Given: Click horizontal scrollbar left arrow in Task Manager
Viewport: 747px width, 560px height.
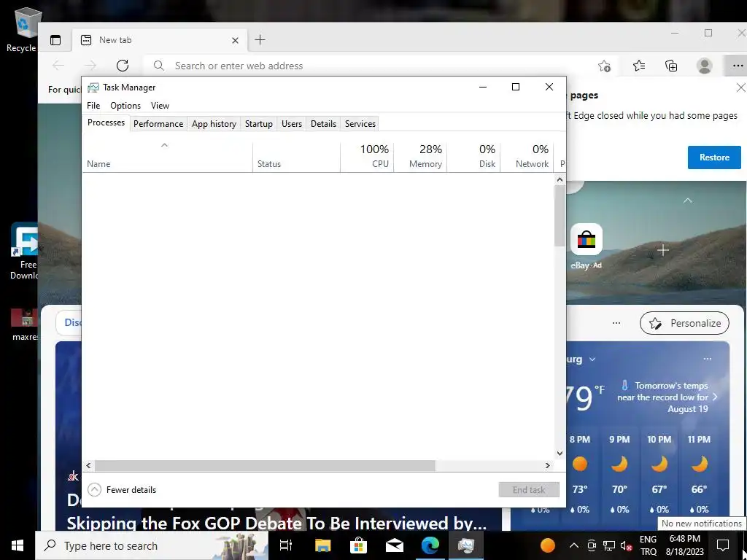Looking at the screenshot, I should [x=88, y=465].
